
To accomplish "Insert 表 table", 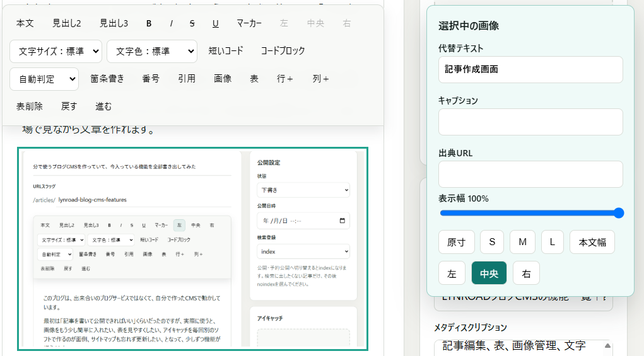I will [x=254, y=79].
